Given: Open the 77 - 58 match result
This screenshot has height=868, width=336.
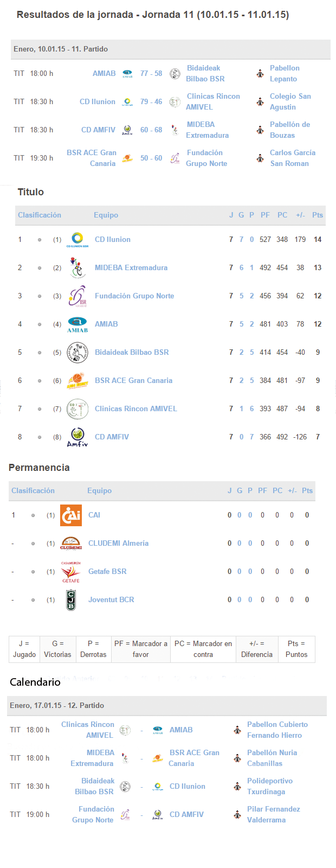Looking at the screenshot, I should pyautogui.click(x=151, y=73).
